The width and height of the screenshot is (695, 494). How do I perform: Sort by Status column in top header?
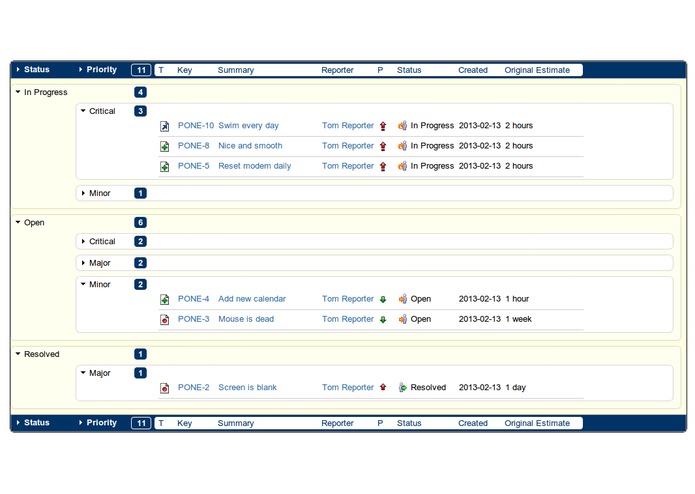click(x=409, y=70)
